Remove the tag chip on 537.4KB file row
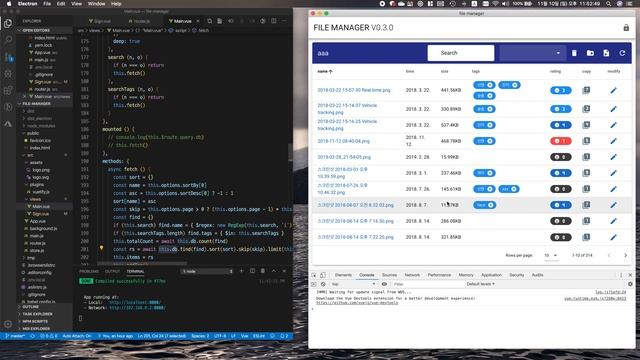 point(490,125)
